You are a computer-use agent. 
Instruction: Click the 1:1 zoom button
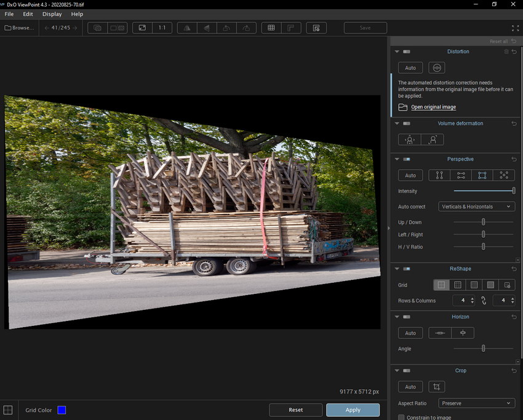[x=162, y=28]
